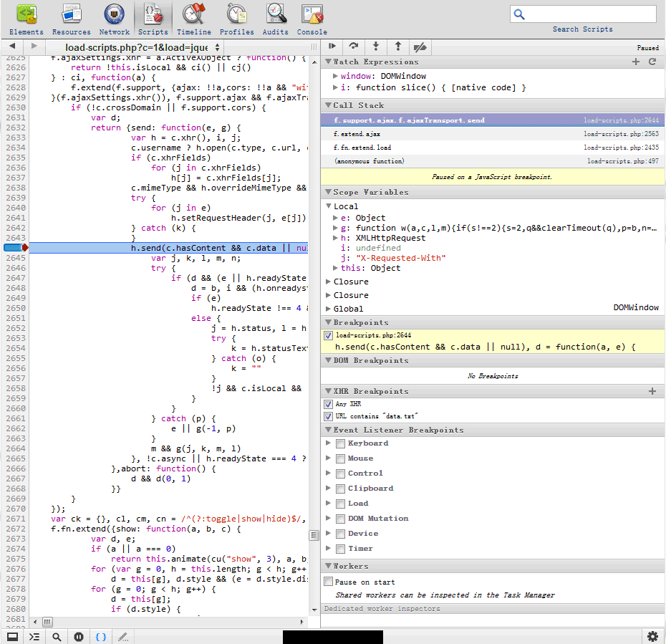
Task: Open the Console panel
Action: pos(312,19)
